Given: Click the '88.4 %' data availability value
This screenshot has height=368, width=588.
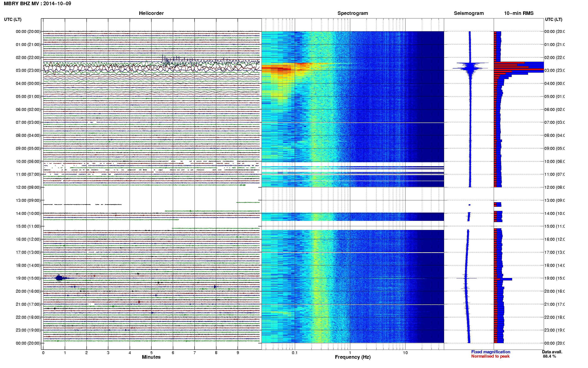Looking at the screenshot, I should [x=549, y=356].
